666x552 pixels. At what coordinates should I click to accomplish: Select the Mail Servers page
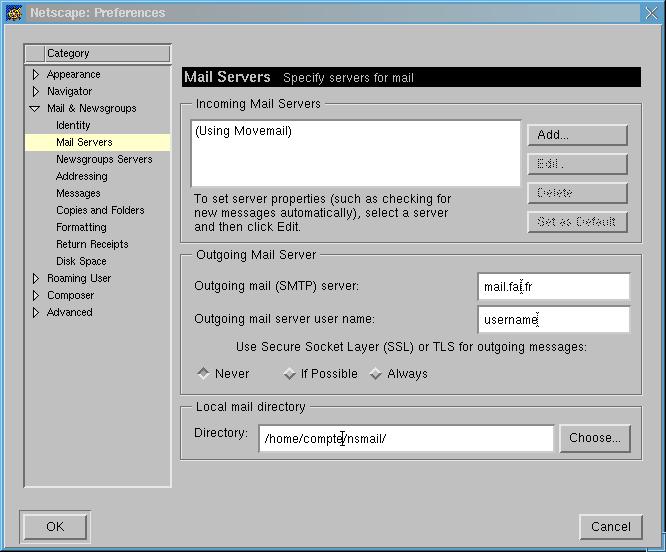(x=98, y=142)
